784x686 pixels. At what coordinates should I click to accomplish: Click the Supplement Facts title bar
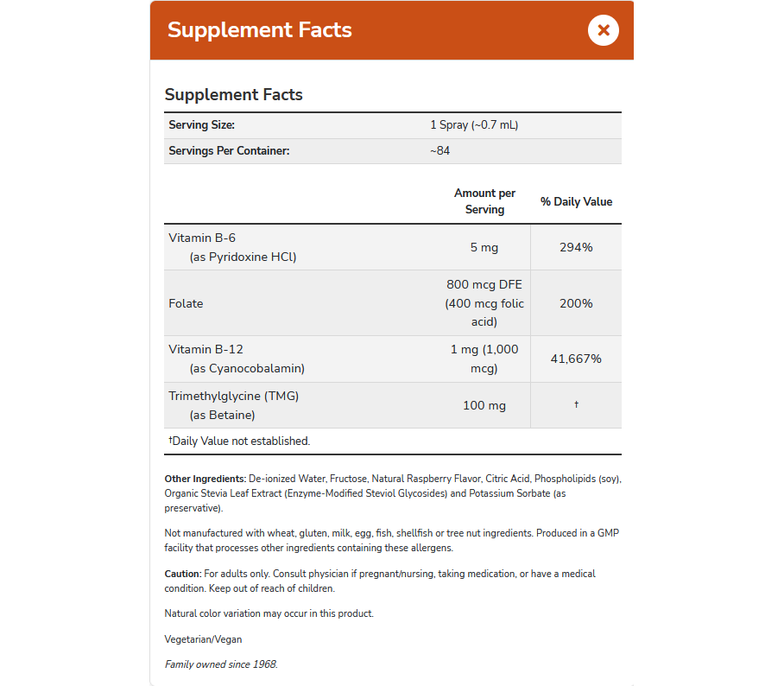[260, 29]
